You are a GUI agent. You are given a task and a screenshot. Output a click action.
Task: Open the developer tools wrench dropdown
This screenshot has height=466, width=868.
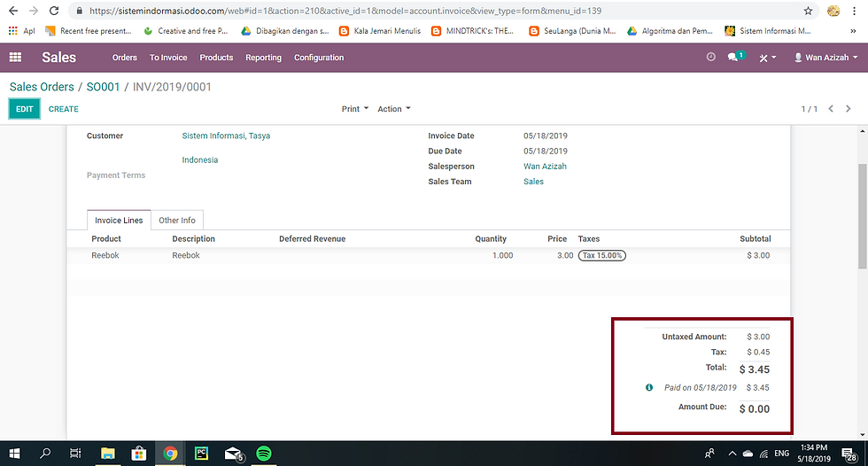pyautogui.click(x=767, y=58)
